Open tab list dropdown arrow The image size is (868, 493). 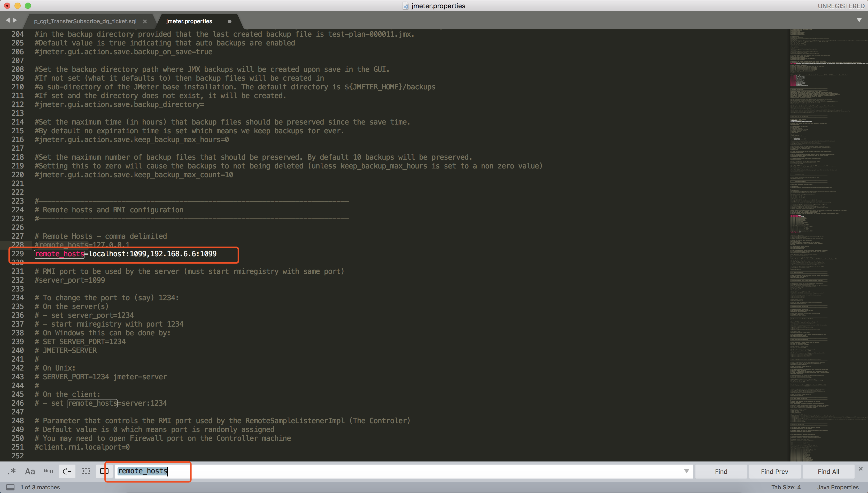tap(859, 20)
